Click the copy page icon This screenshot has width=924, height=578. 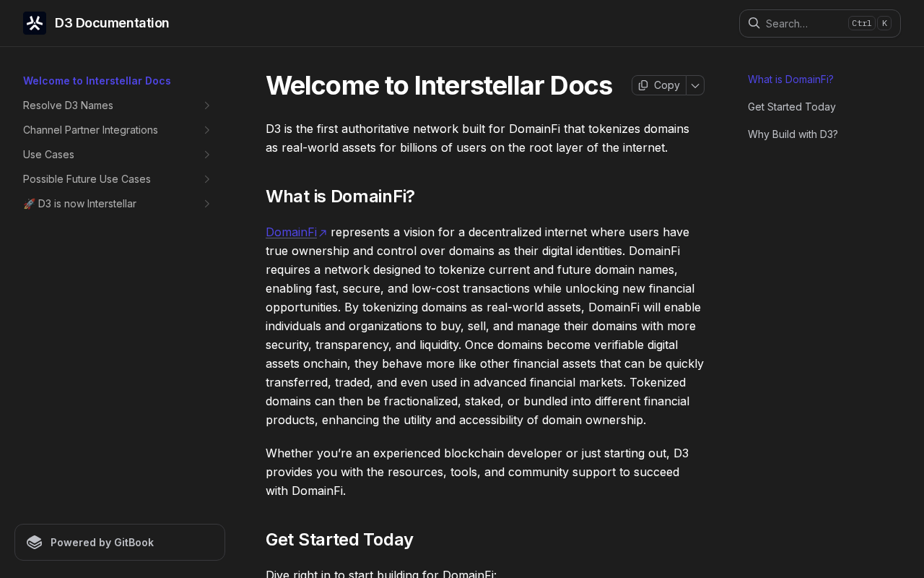tap(643, 85)
